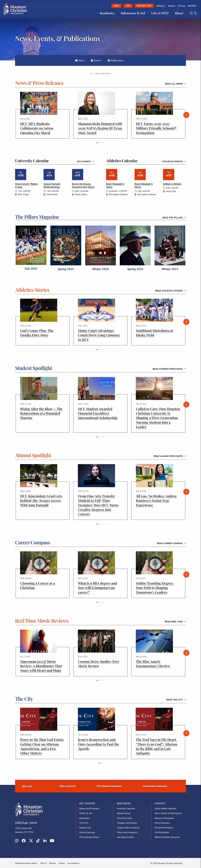201x868 pixels.
Task: Click the REQUEST INFO button
Action: pyautogui.click(x=144, y=6)
